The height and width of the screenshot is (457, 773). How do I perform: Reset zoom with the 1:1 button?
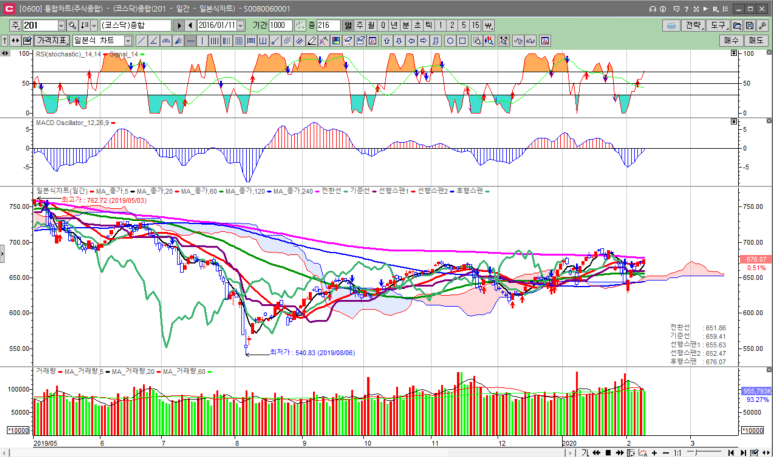[677, 453]
